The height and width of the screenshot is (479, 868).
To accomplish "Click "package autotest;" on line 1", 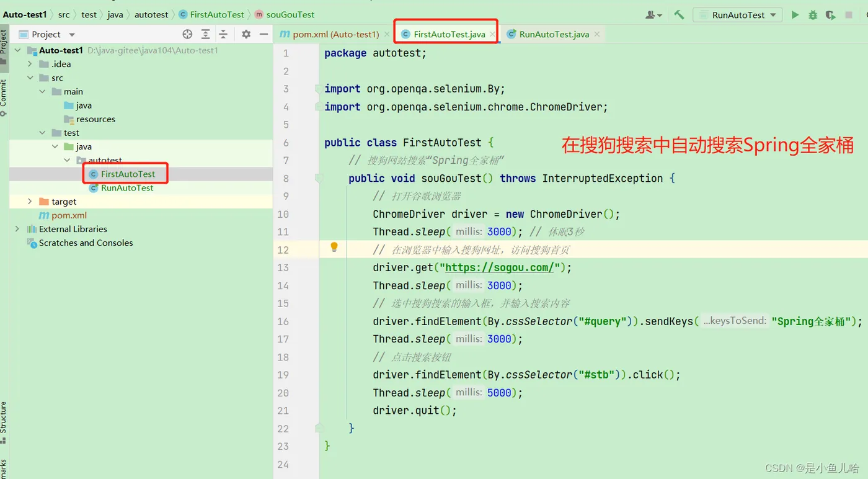I will click(x=375, y=53).
